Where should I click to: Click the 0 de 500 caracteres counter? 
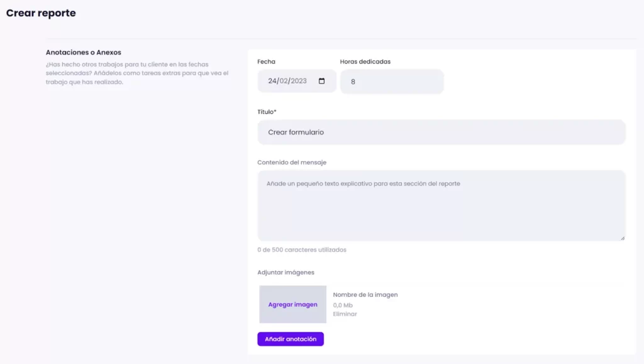302,250
